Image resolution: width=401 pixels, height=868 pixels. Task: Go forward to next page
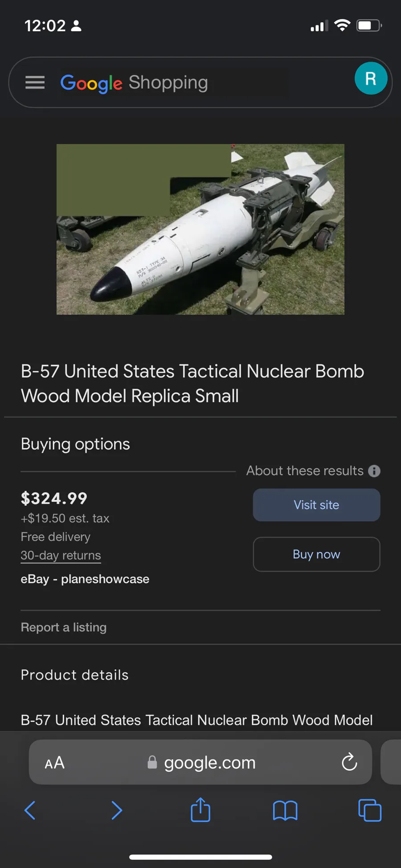[116, 810]
